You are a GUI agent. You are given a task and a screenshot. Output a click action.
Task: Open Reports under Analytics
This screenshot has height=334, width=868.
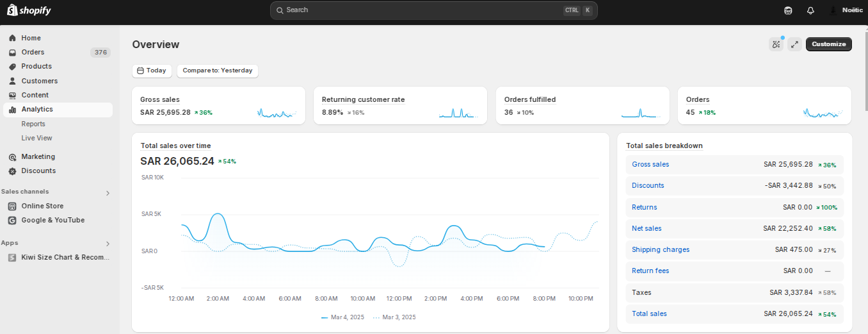click(x=33, y=124)
